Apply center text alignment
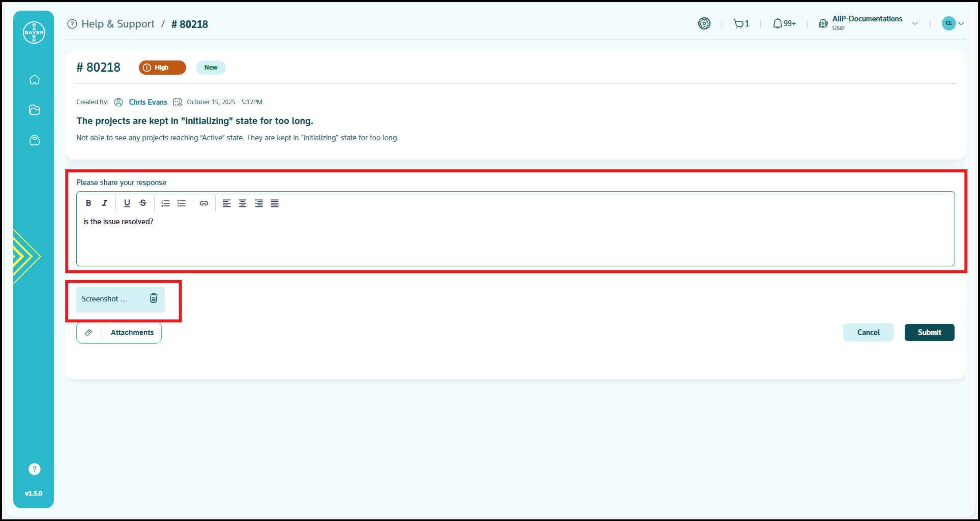 pos(243,203)
